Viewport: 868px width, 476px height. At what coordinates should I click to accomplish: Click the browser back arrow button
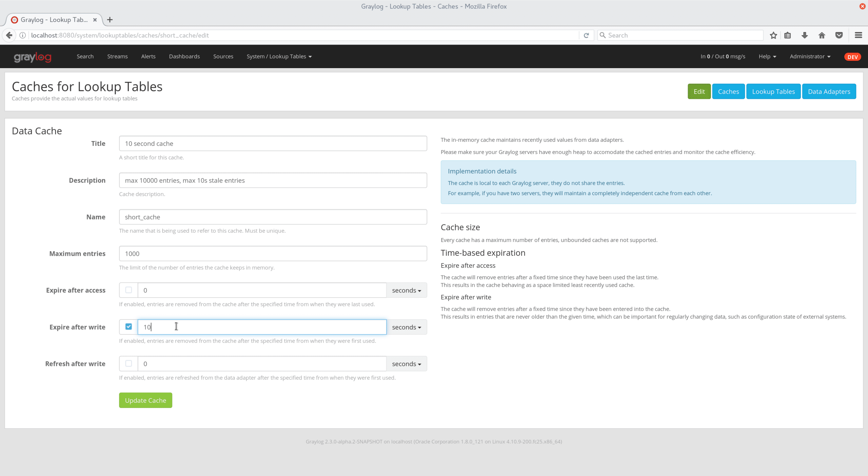pyautogui.click(x=9, y=35)
